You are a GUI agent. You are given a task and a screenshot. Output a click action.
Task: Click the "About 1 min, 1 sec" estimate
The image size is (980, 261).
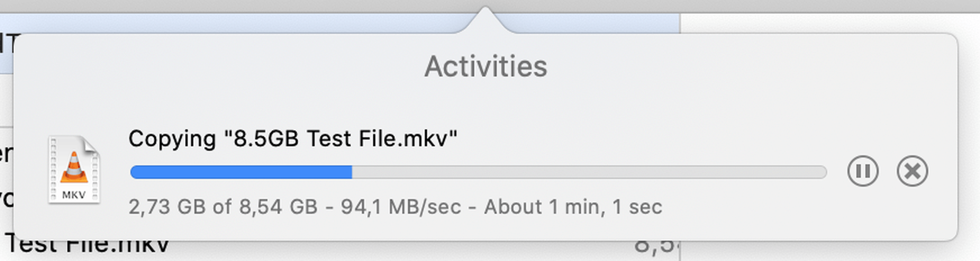click(573, 207)
